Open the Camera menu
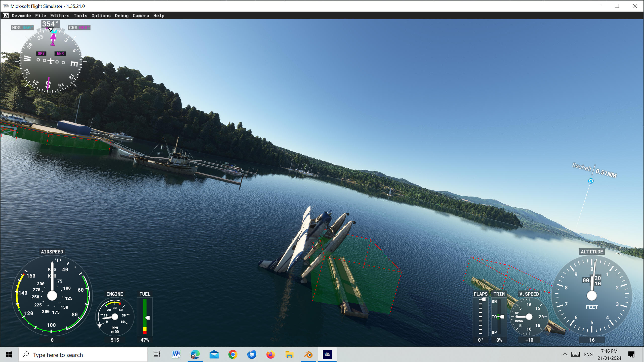The image size is (644, 362). pyautogui.click(x=141, y=16)
